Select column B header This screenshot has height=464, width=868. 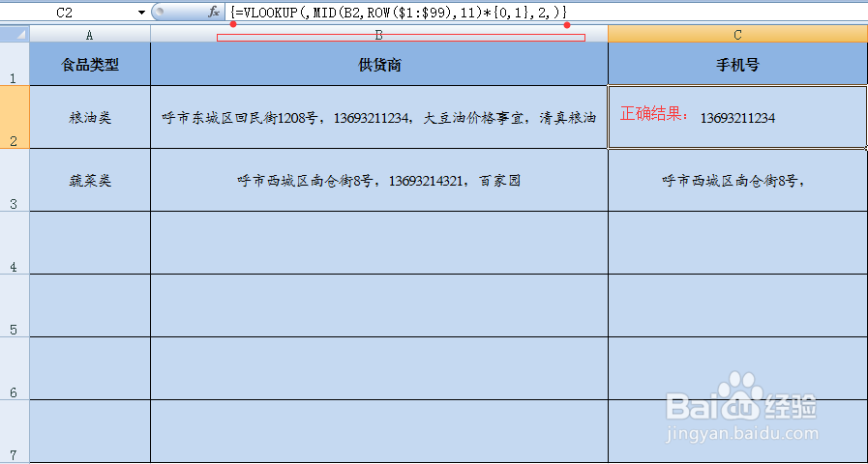click(379, 34)
